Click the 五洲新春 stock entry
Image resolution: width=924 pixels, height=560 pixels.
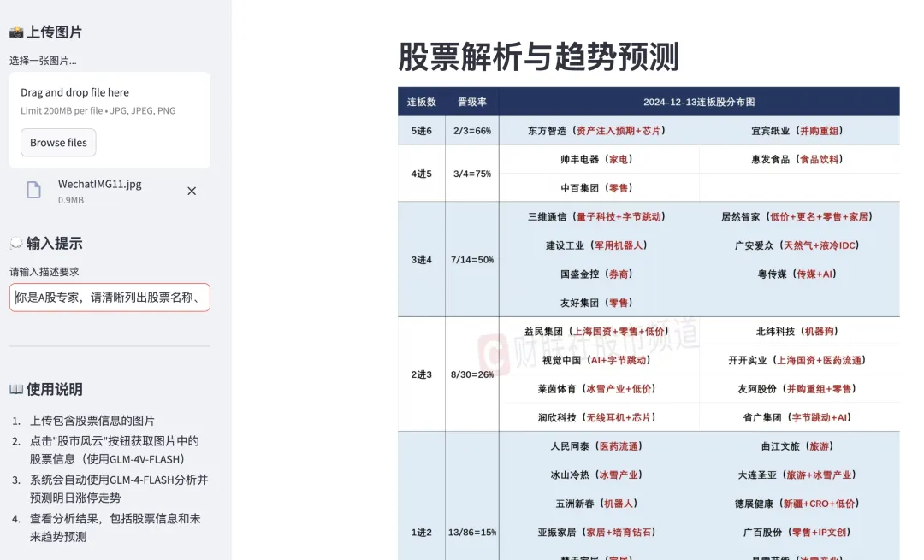tap(597, 504)
